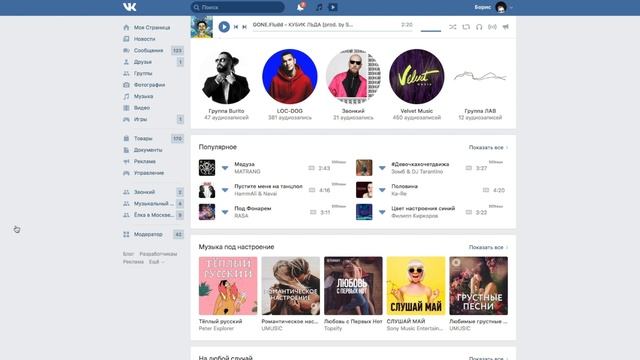
Task: Click lyrics icon for Половина track
Action: [486, 190]
